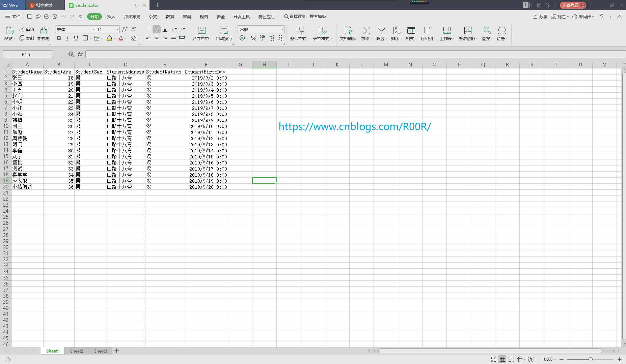Apply percent style format
Image resolution: width=626 pixels, height=364 pixels.
point(254,38)
